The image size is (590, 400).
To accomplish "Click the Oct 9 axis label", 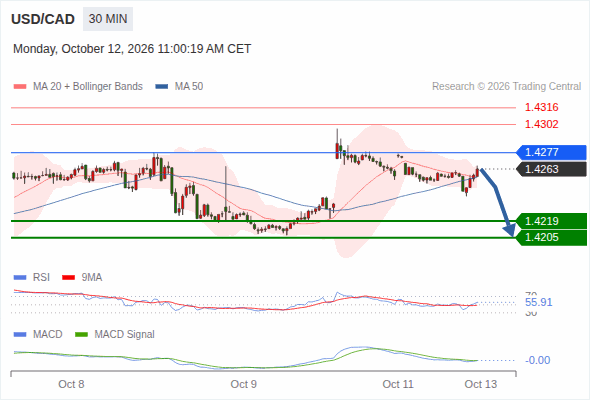I will 243,384.
